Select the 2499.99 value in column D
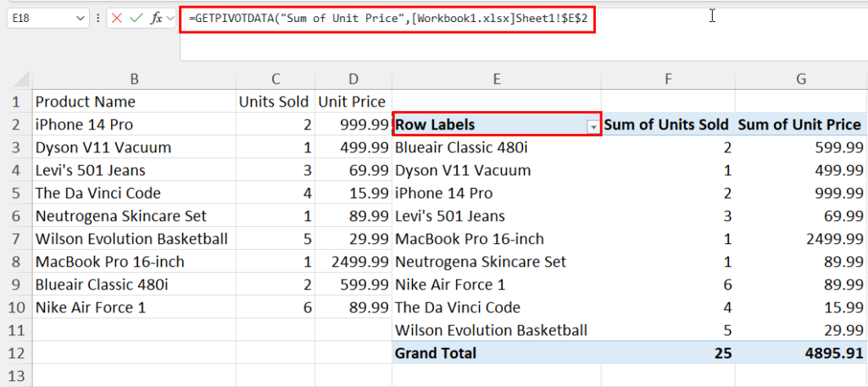This screenshot has width=868, height=387. click(353, 262)
